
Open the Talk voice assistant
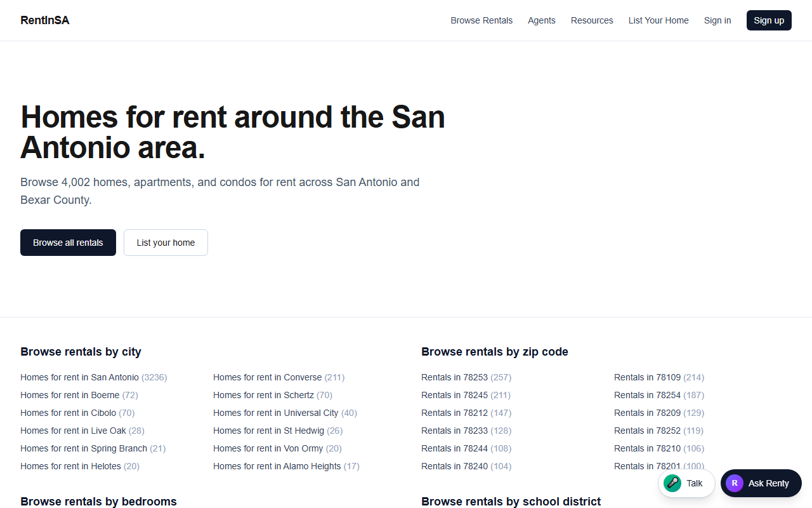pyautogui.click(x=686, y=483)
